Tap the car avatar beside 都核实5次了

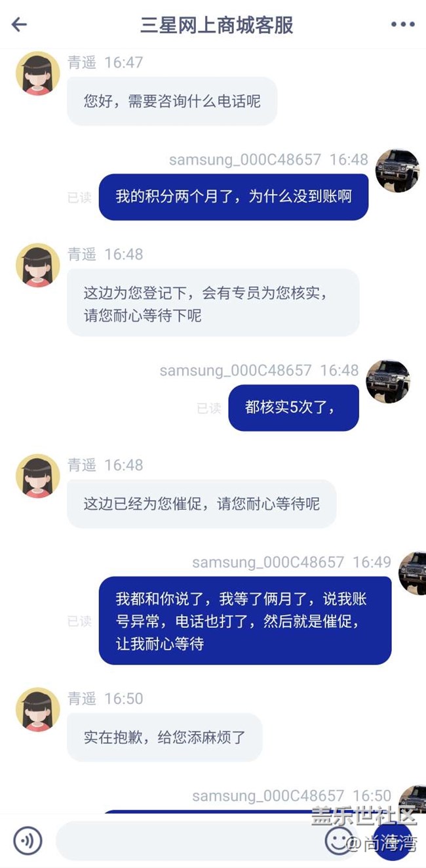coord(388,381)
